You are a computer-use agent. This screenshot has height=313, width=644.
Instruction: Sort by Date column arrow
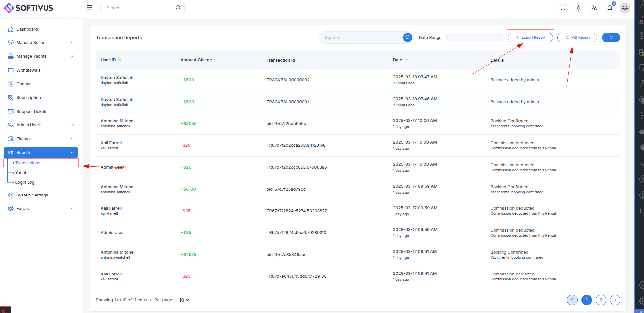coord(406,60)
